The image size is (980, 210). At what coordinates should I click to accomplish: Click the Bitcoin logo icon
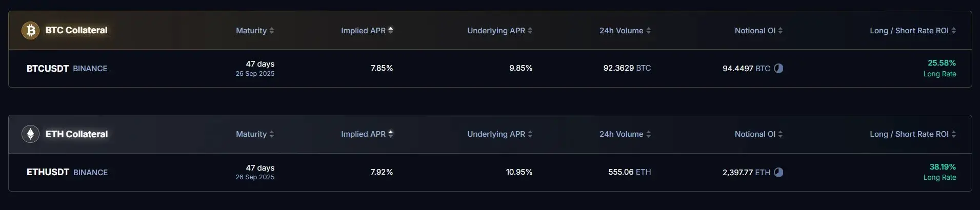pyautogui.click(x=30, y=31)
